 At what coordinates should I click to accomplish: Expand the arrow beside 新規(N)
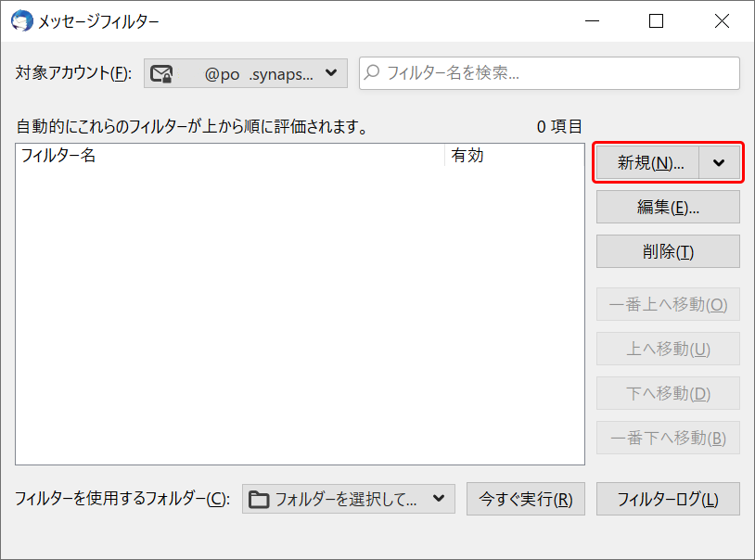[720, 163]
